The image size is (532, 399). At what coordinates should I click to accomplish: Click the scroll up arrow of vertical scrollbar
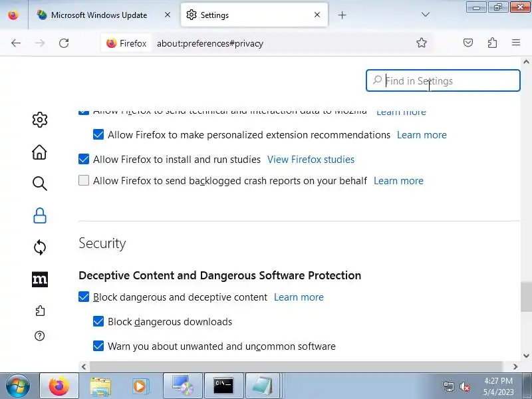click(526, 62)
